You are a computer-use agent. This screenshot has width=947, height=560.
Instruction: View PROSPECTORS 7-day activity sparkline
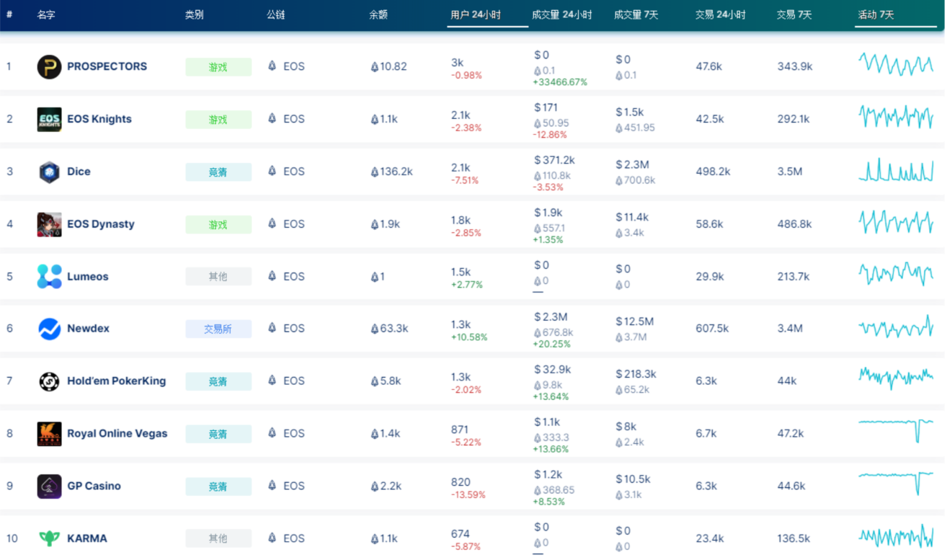coord(896,63)
